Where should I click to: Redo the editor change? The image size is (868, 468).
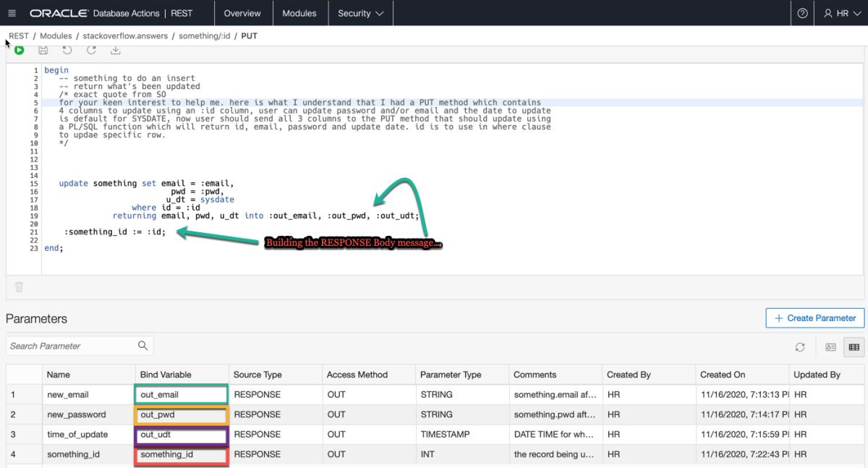(91, 50)
